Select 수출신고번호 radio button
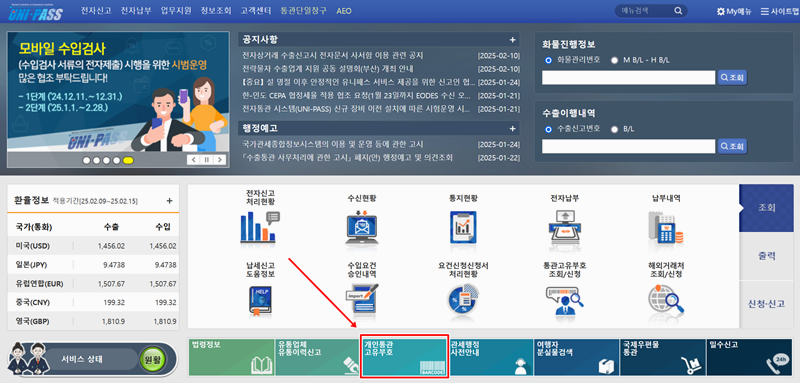This screenshot has width=800, height=383. pyautogui.click(x=548, y=129)
